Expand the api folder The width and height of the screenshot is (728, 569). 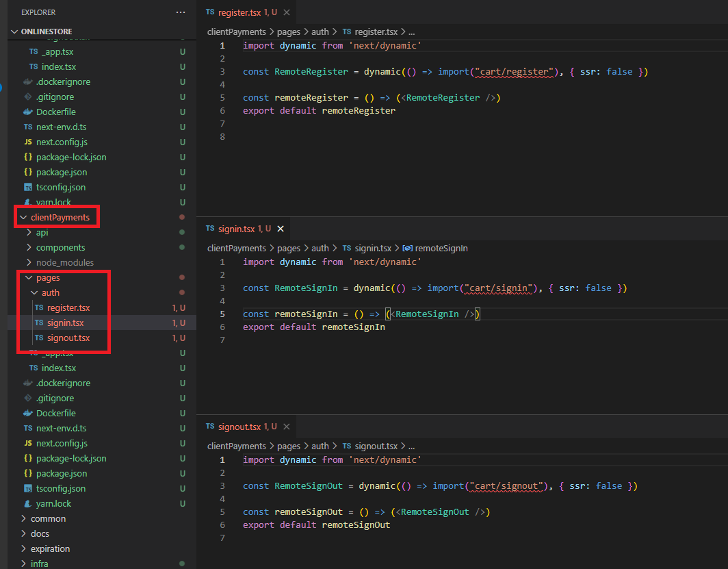point(42,232)
